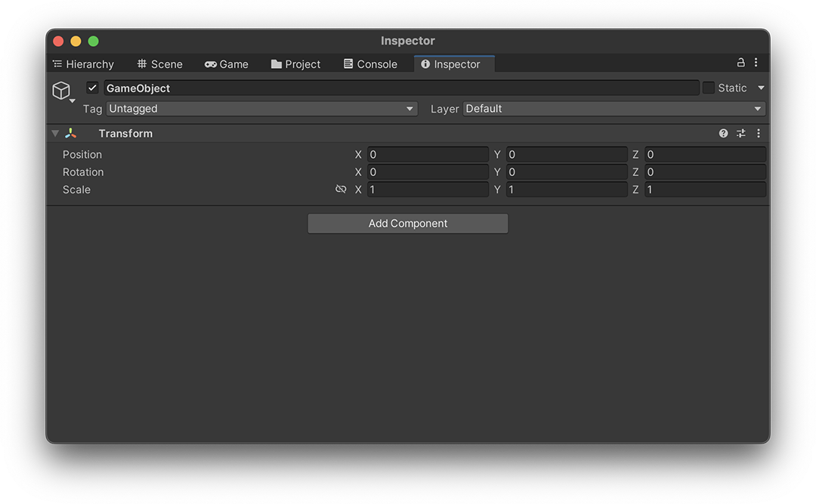
Task: Click the Position X field
Action: 428,155
